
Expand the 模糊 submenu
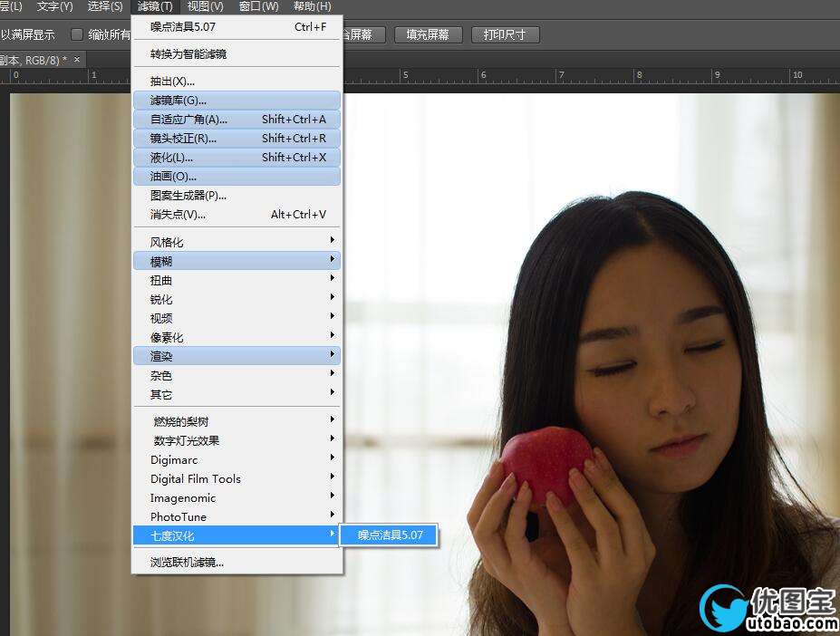click(x=237, y=261)
